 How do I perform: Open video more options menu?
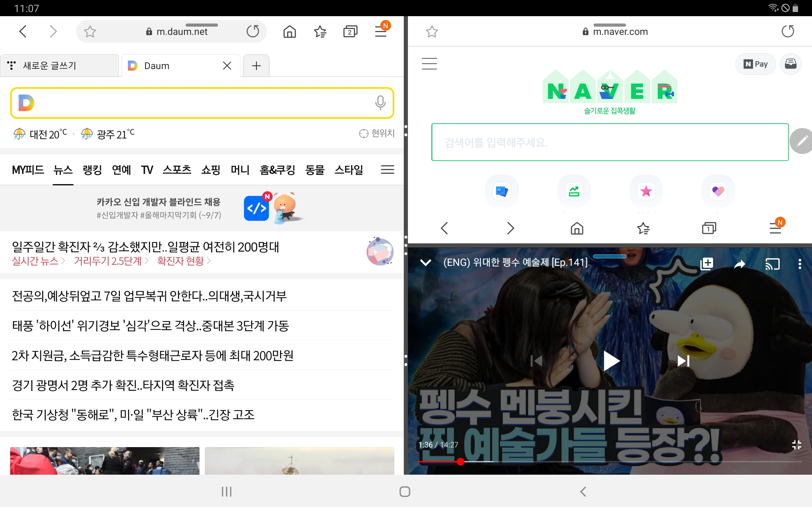click(800, 264)
